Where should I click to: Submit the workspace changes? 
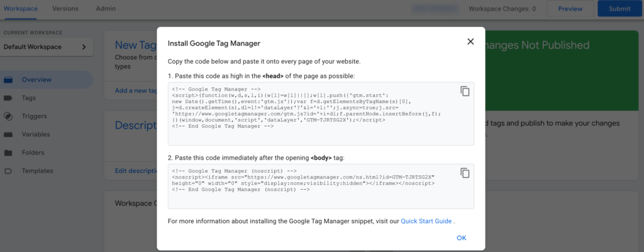pyautogui.click(x=619, y=9)
